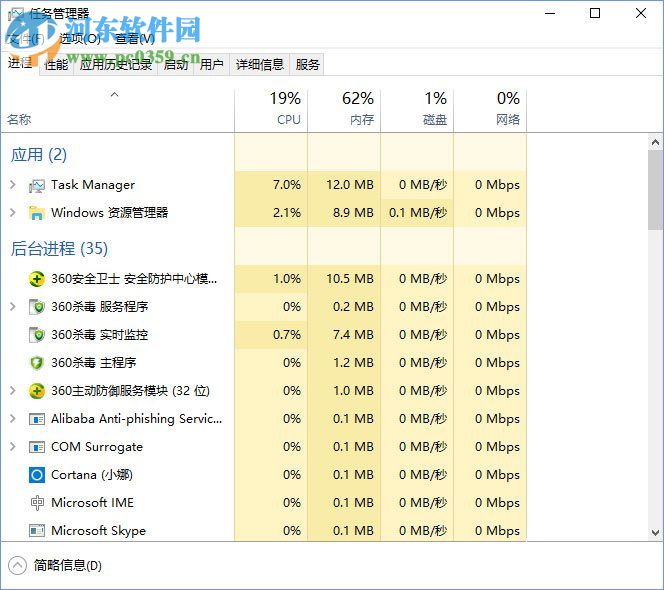Viewport: 664px width, 590px height.
Task: Expand the Task Manager process group
Action: [13, 185]
